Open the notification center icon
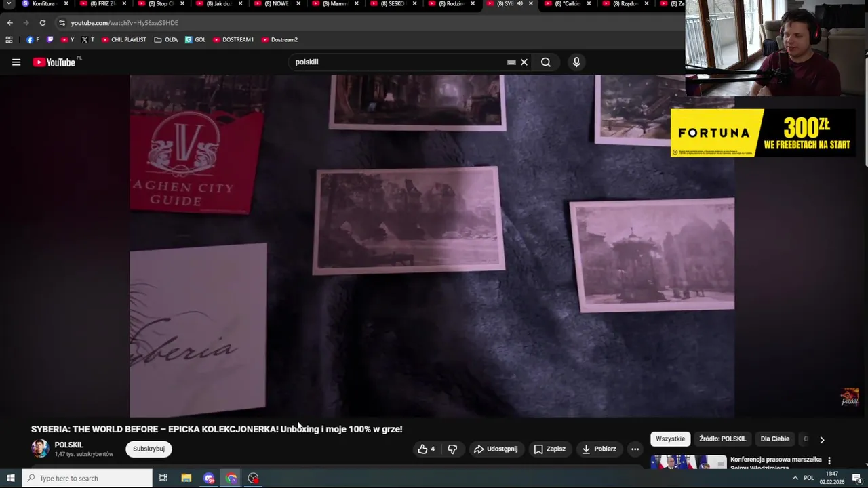Viewport: 868px width, 488px height. coord(856,479)
